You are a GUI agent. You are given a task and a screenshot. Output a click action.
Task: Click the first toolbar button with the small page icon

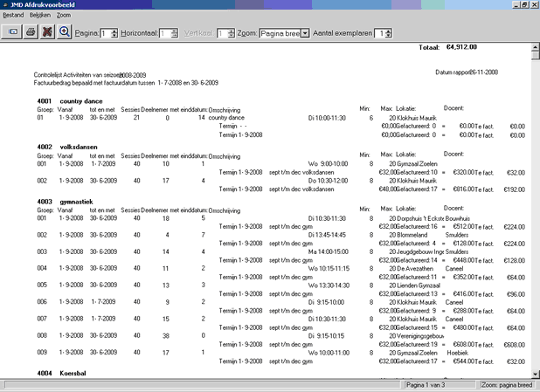click(x=12, y=32)
